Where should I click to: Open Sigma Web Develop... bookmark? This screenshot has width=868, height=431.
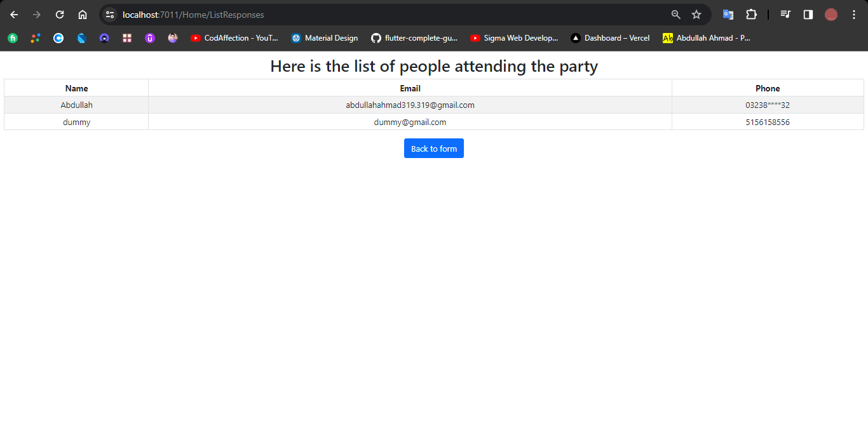click(514, 38)
